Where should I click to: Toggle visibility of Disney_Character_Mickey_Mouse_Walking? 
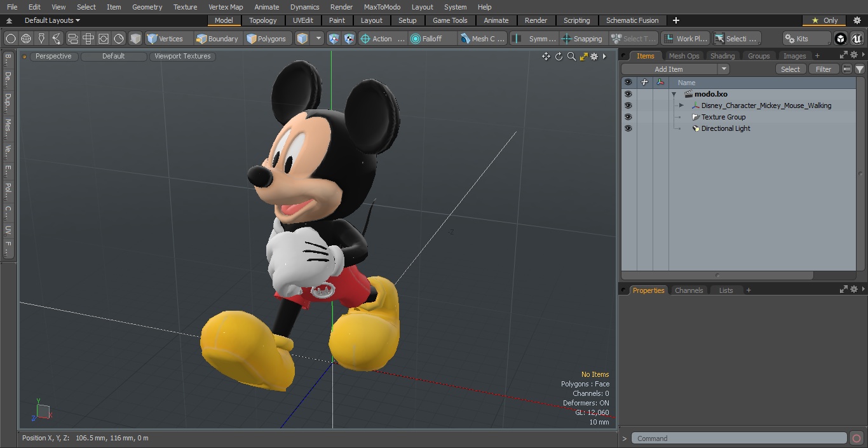point(628,105)
